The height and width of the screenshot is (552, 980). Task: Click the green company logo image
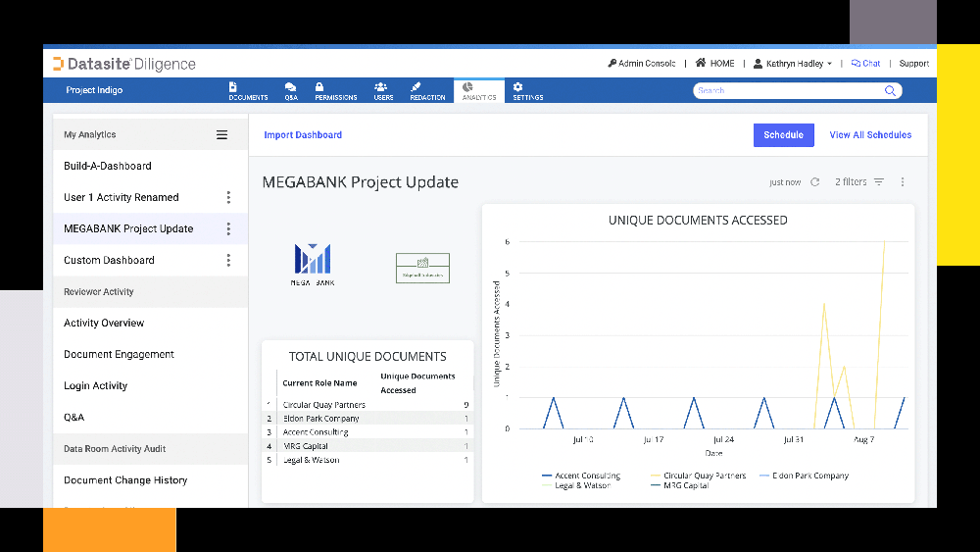(423, 269)
